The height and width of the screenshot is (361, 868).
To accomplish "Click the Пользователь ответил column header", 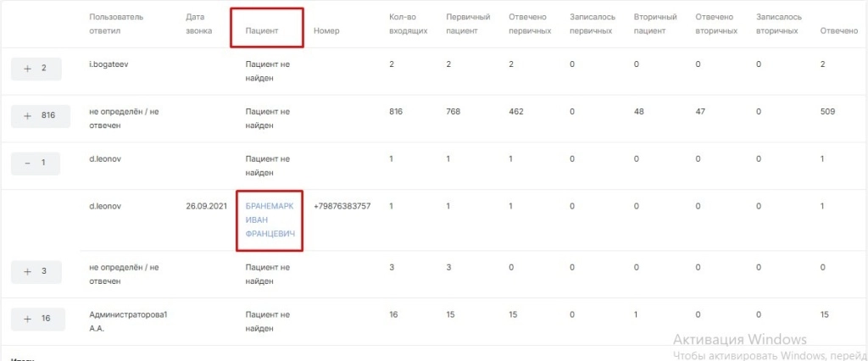I will 116,24.
